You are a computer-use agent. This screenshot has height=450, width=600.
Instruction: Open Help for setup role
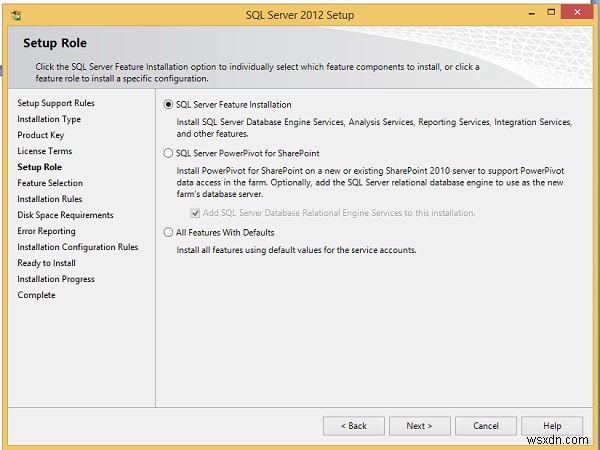[x=552, y=426]
